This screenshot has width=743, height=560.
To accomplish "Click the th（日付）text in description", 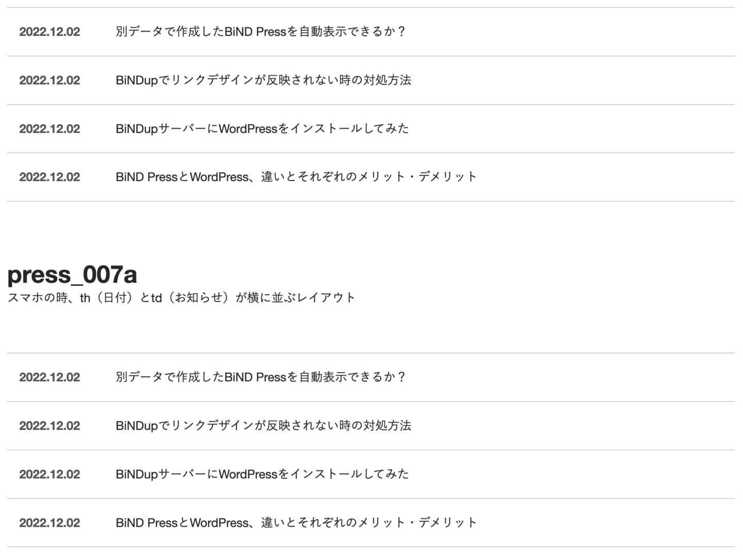I will [109, 298].
